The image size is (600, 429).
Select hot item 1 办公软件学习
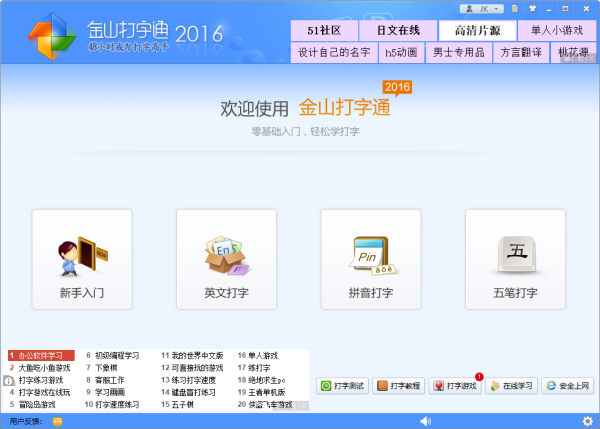41,356
